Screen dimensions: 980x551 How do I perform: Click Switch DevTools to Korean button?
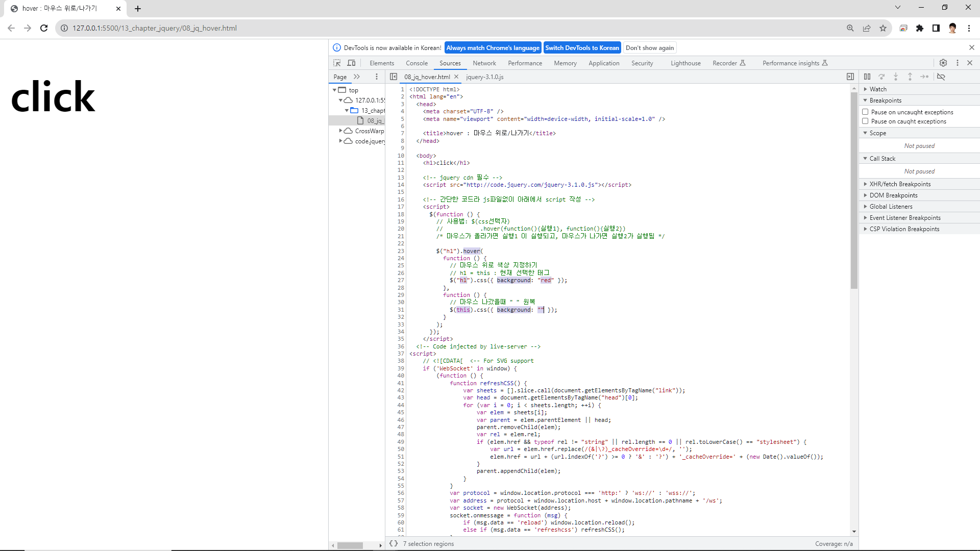(582, 47)
